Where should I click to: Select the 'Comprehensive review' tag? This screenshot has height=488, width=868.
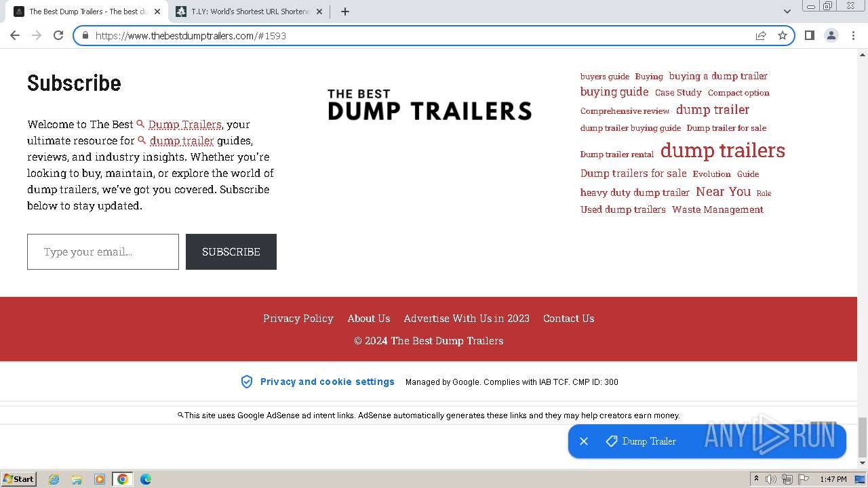625,111
